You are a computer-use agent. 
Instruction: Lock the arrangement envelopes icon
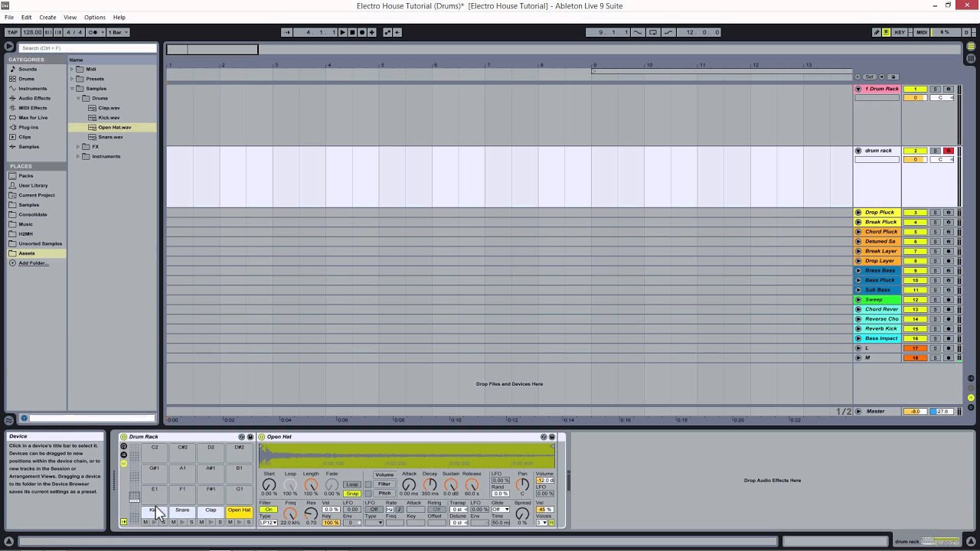click(893, 77)
